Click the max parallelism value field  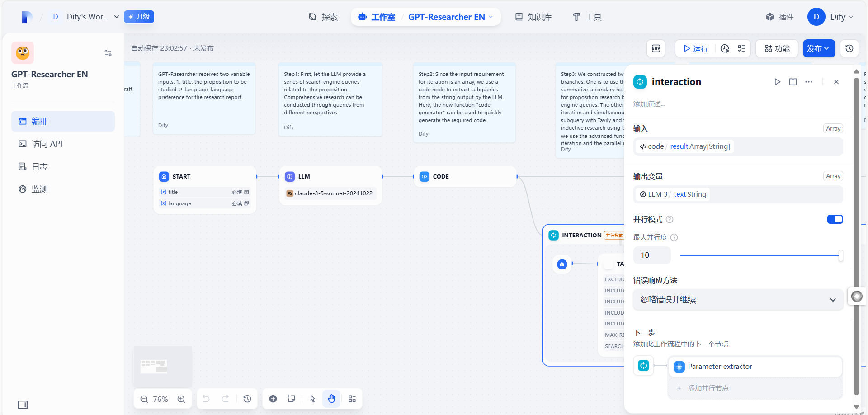652,255
